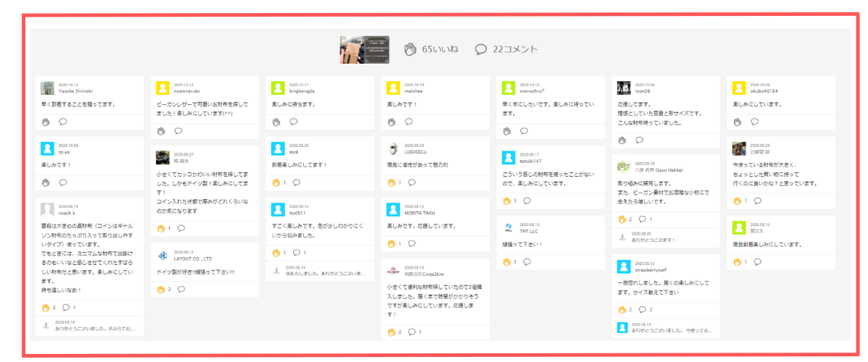Image resolution: width=868 pixels, height=362 pixels.
Task: Clap for okubo48184's comment
Action: point(737,122)
